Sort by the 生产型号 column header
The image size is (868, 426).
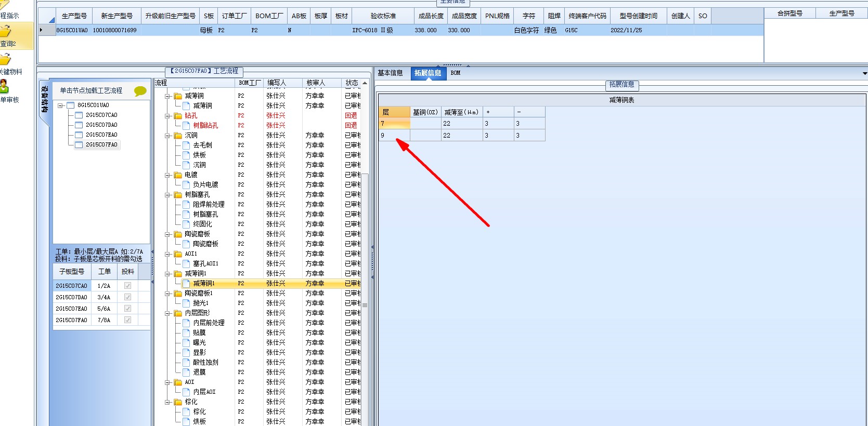[74, 16]
